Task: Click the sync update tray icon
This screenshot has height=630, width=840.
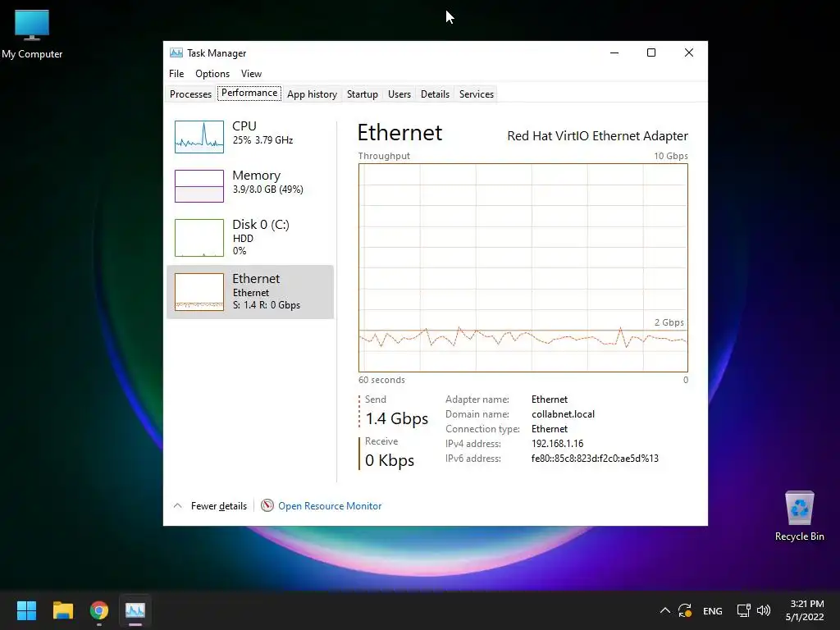Action: pyautogui.click(x=685, y=610)
